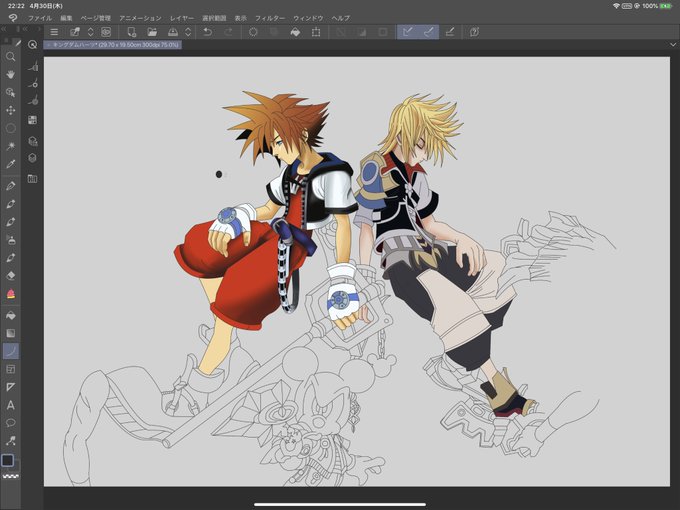Open the レイヤー menu
This screenshot has height=510, width=680.
(x=182, y=18)
